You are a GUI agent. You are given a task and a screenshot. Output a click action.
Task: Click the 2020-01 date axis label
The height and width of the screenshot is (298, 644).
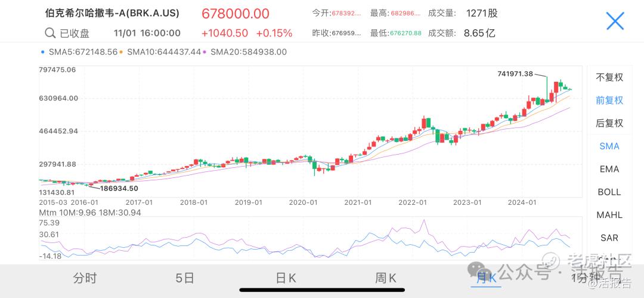click(x=303, y=202)
